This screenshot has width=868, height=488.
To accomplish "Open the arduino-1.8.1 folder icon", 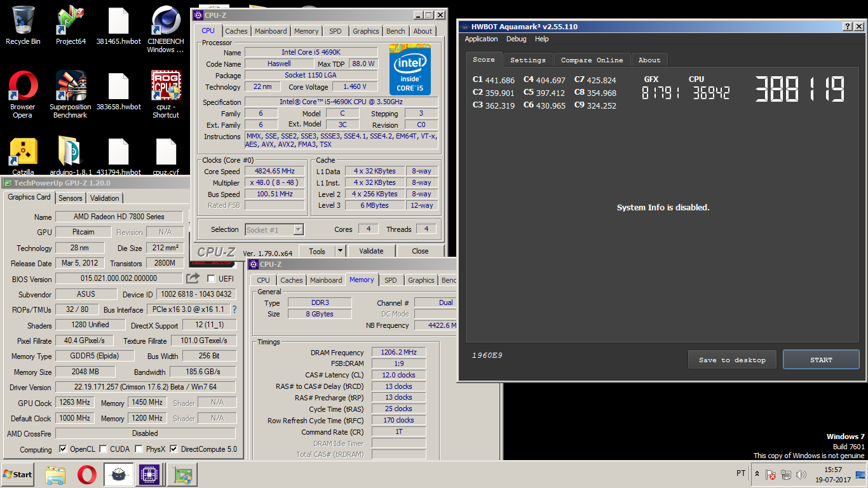I will (71, 152).
